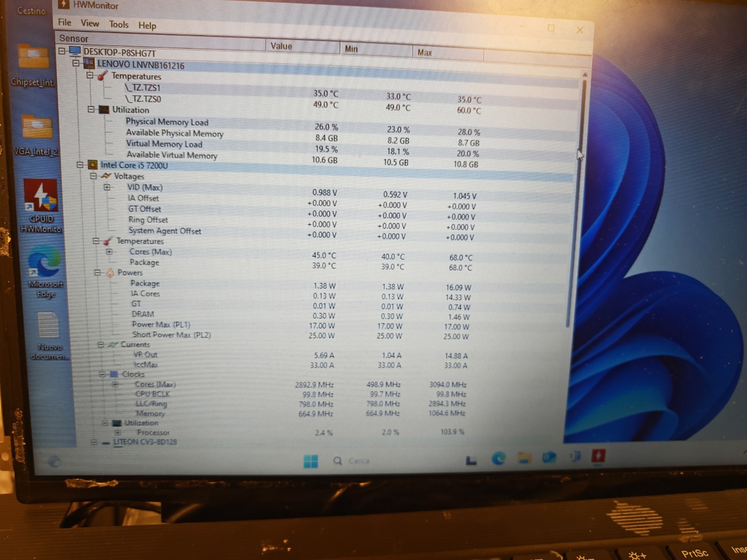The image size is (747, 560).
Task: Expand the Processor utilization entry
Action: (118, 433)
